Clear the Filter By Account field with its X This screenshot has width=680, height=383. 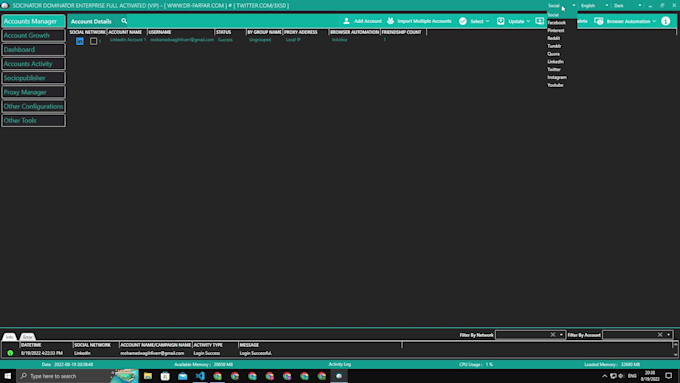660,334
